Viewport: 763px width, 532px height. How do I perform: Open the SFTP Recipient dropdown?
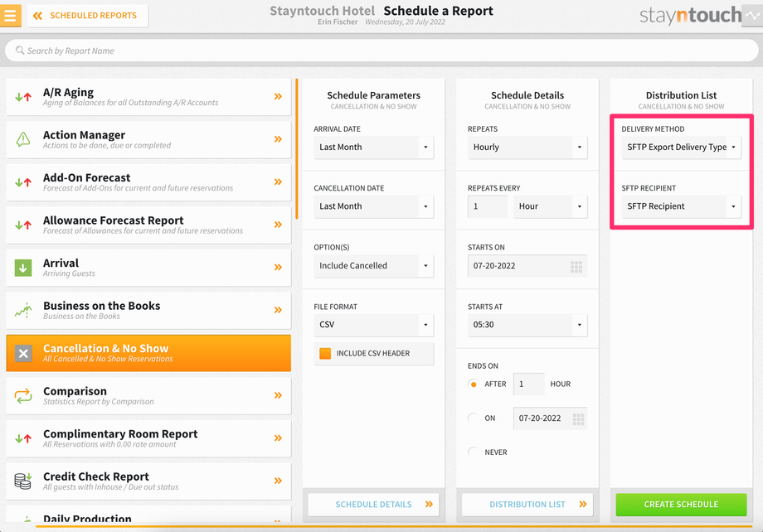point(681,206)
